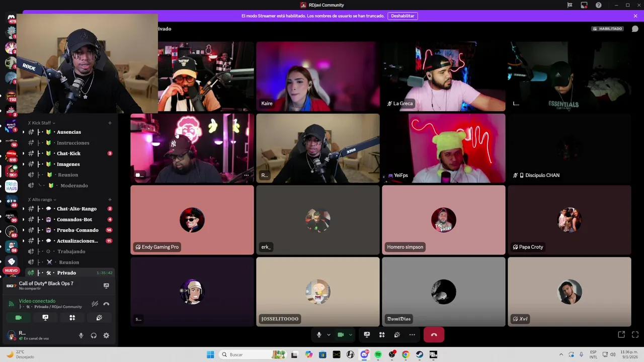Share Call of Duty Black Ops 7 screen
The width and height of the screenshot is (644, 362).
pyautogui.click(x=106, y=286)
